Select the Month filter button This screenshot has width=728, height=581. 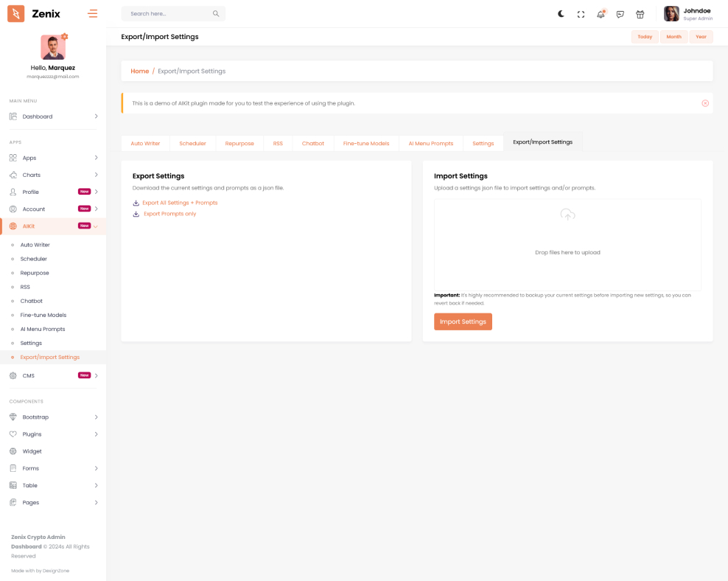[673, 37]
